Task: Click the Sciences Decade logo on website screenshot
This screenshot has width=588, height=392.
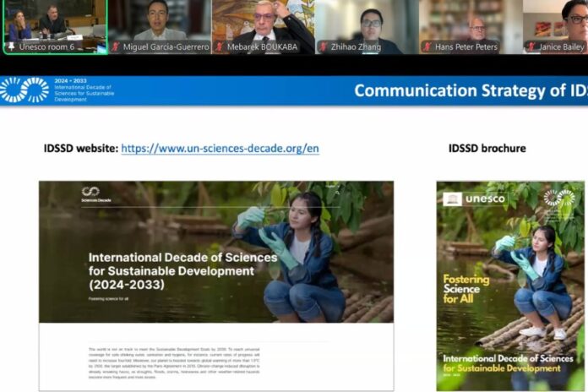Action: [95, 194]
